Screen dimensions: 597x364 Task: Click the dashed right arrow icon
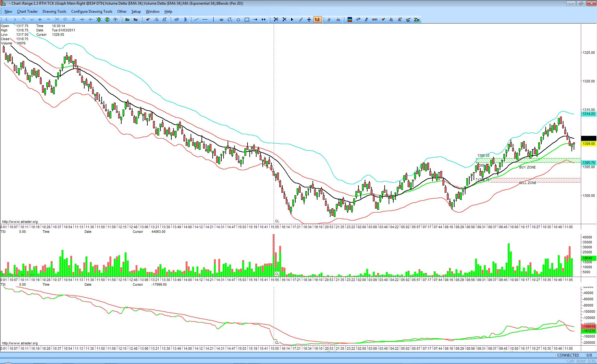pos(90,20)
